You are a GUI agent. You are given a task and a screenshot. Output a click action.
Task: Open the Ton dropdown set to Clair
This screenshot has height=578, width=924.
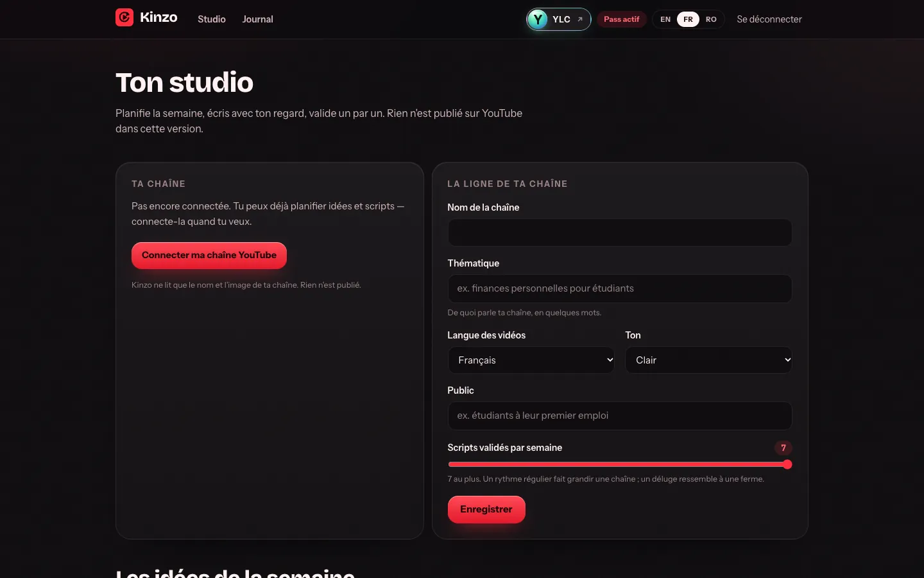[x=708, y=360]
